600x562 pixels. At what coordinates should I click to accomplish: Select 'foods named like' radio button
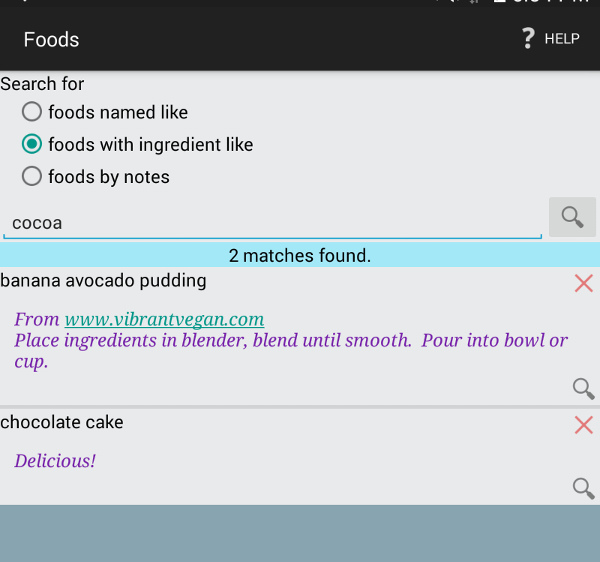32,112
